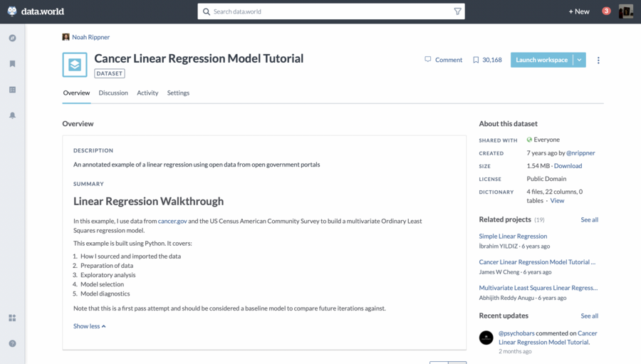
Task: Click the + New button
Action: point(578,11)
